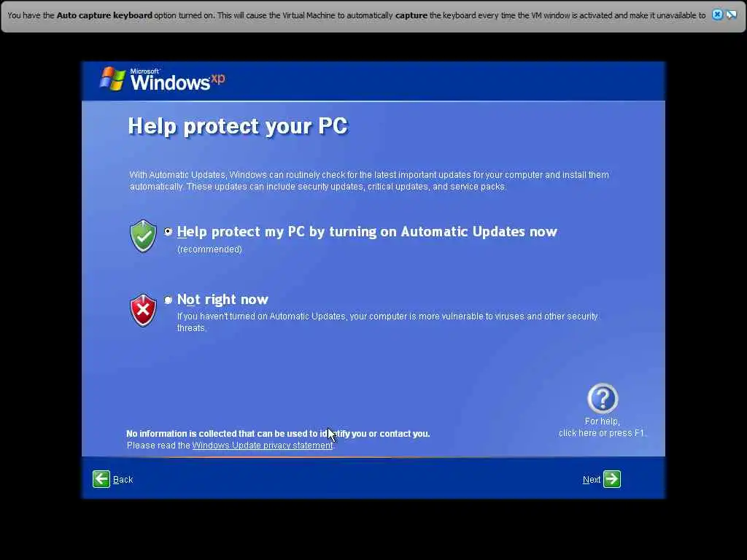Viewport: 747px width, 560px height.
Task: Select the turn on Automatic Updates radio button
Action: pos(169,231)
